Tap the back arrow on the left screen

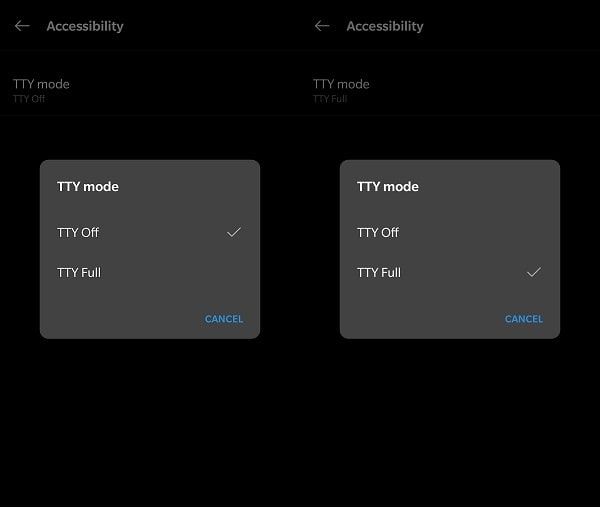coord(22,26)
